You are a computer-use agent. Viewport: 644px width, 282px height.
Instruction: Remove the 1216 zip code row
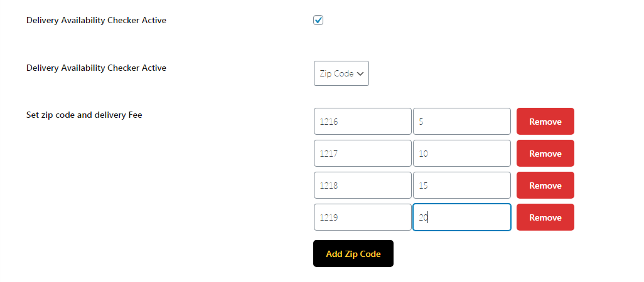point(545,122)
